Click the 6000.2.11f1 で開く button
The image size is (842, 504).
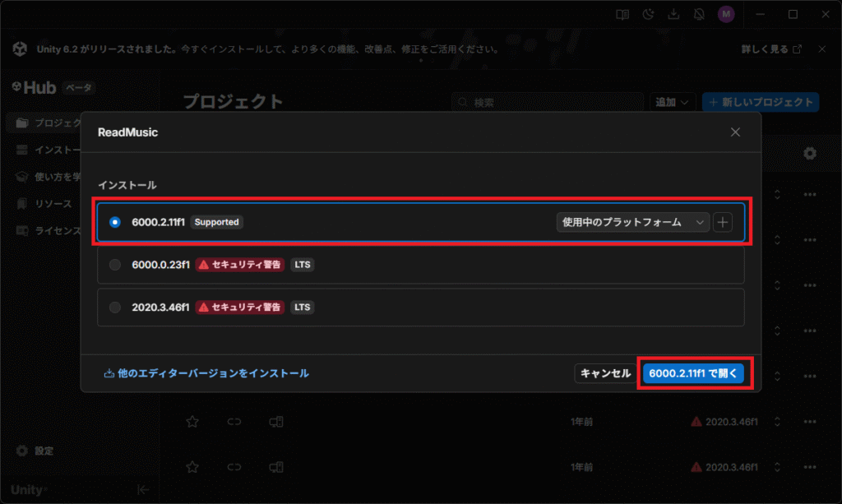coord(694,373)
